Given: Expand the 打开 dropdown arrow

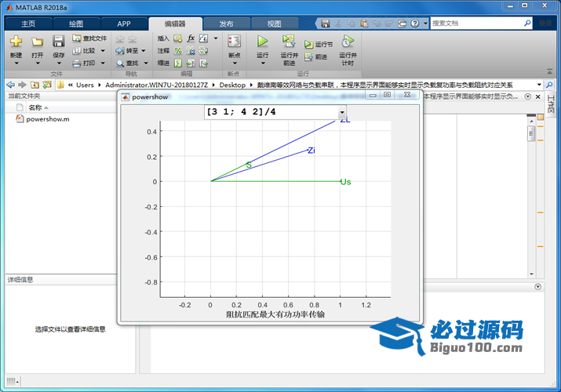Looking at the screenshot, I should coord(38,64).
